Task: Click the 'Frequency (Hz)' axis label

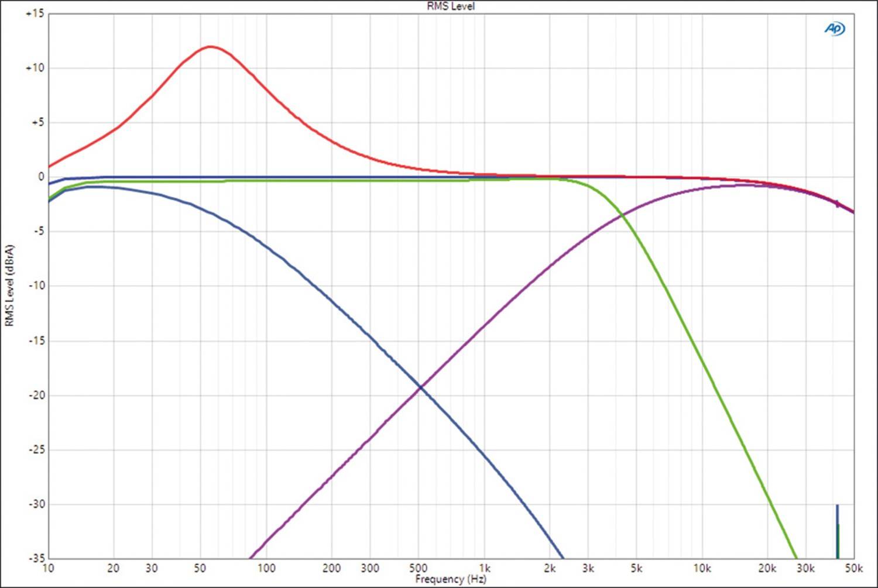Action: point(451,579)
